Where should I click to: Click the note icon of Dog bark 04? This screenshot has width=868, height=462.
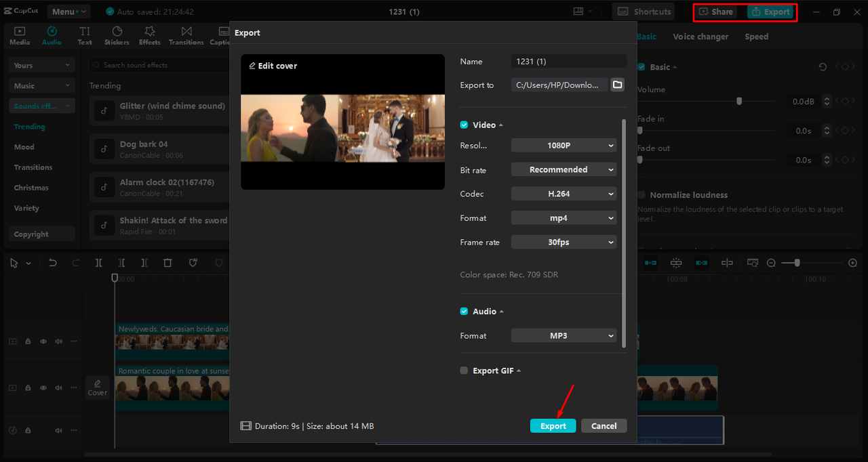click(x=104, y=149)
